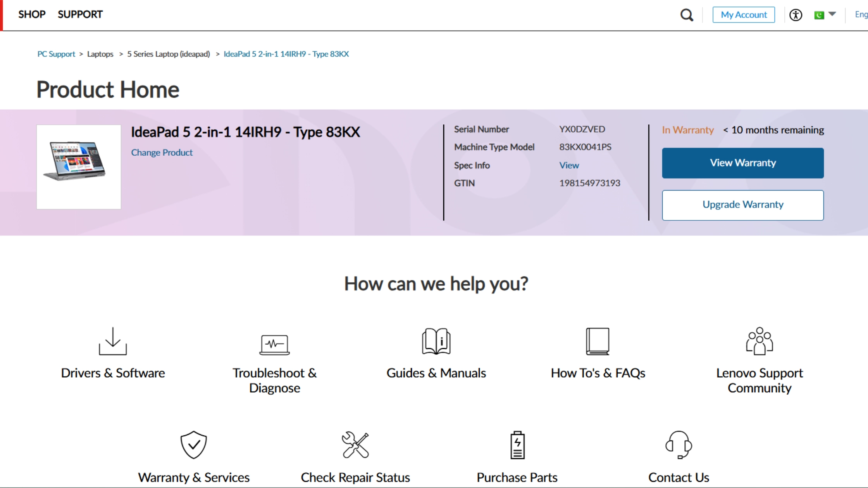Open the accessibility options icon
Image resolution: width=868 pixels, height=488 pixels.
coord(796,15)
